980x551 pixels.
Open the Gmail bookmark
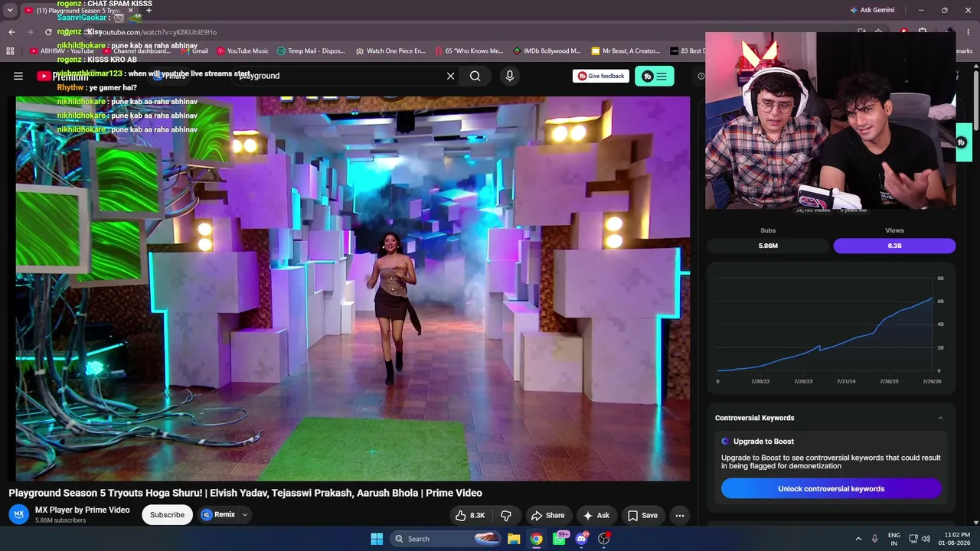click(x=194, y=51)
